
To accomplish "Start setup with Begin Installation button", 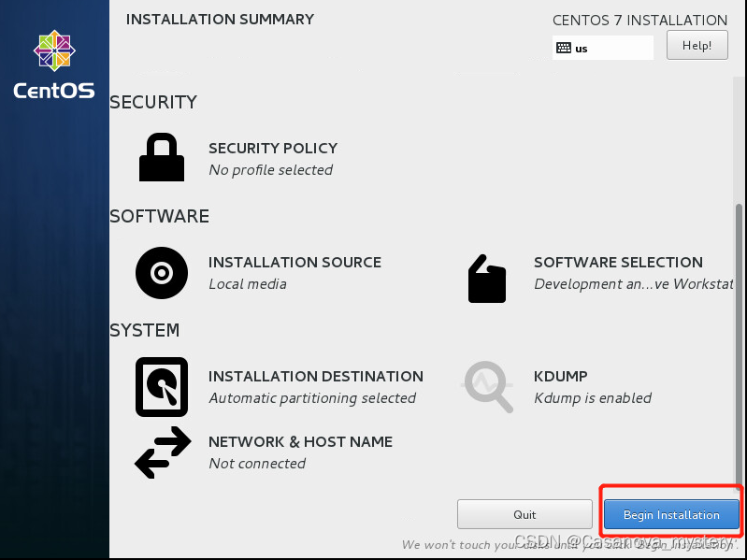I will coord(671,514).
